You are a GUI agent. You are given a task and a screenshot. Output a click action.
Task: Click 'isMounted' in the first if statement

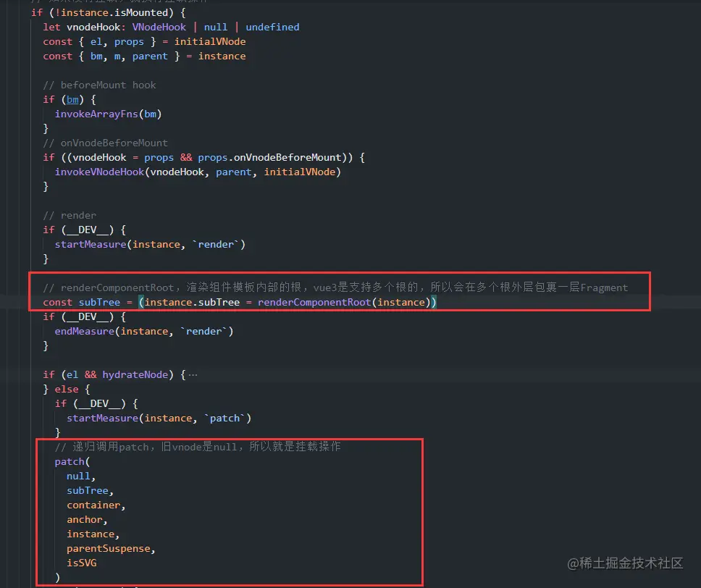tap(140, 12)
